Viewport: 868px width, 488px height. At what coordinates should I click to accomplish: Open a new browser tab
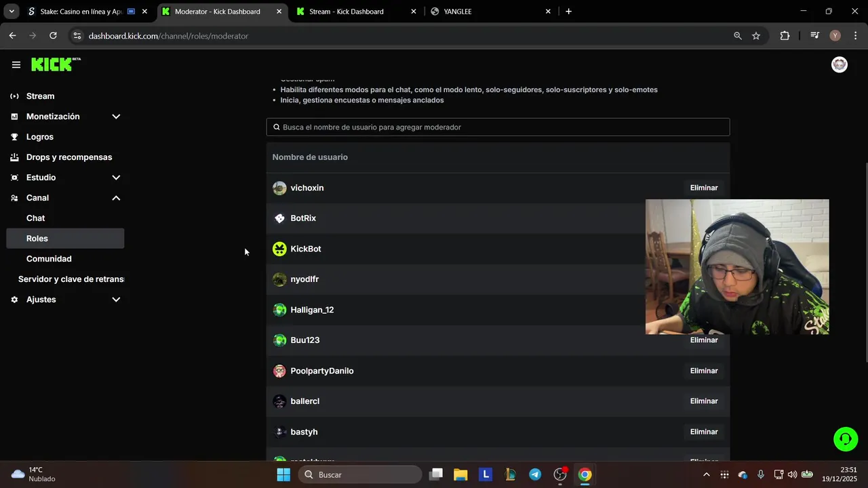(568, 12)
